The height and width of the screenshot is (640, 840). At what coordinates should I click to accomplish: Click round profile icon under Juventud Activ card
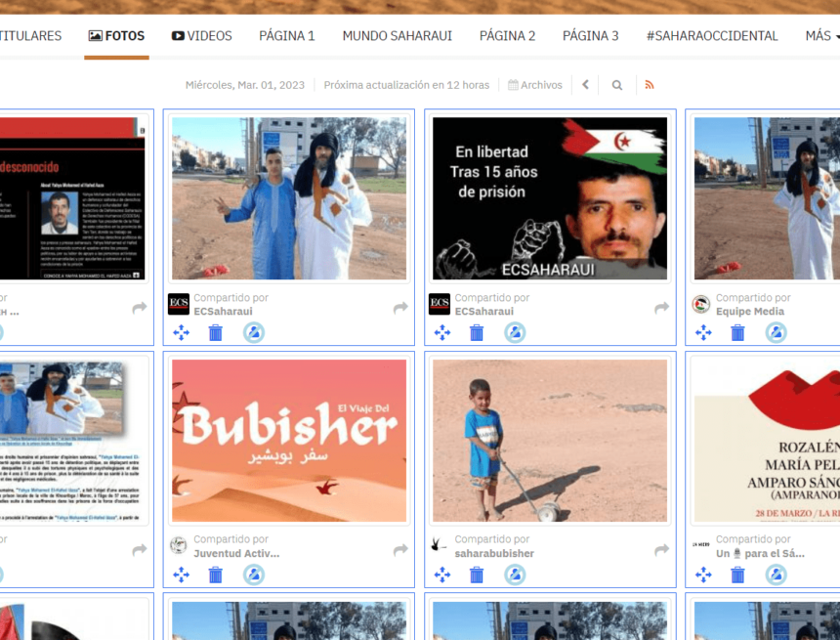pos(254,575)
